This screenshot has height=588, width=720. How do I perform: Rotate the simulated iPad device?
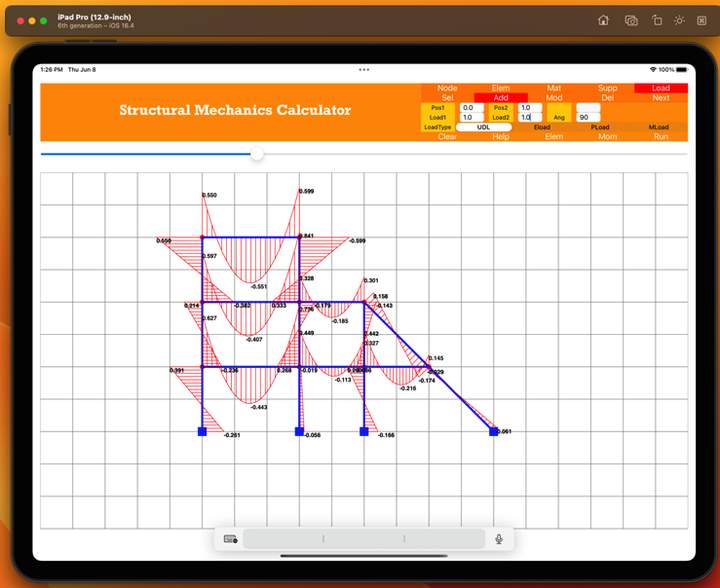[x=657, y=21]
